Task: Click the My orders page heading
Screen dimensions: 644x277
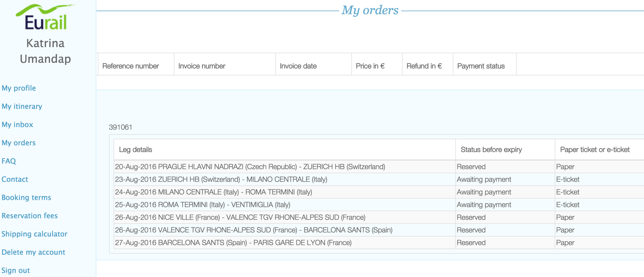Action: [x=370, y=10]
